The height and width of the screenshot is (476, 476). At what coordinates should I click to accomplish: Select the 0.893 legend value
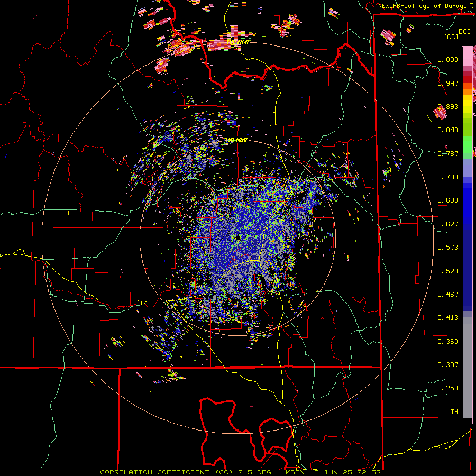(448, 106)
